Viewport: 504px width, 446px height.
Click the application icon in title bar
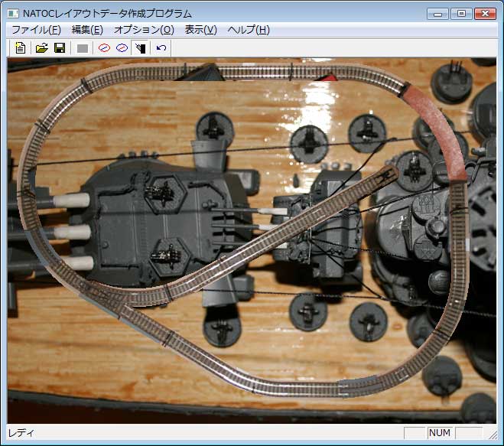click(13, 14)
